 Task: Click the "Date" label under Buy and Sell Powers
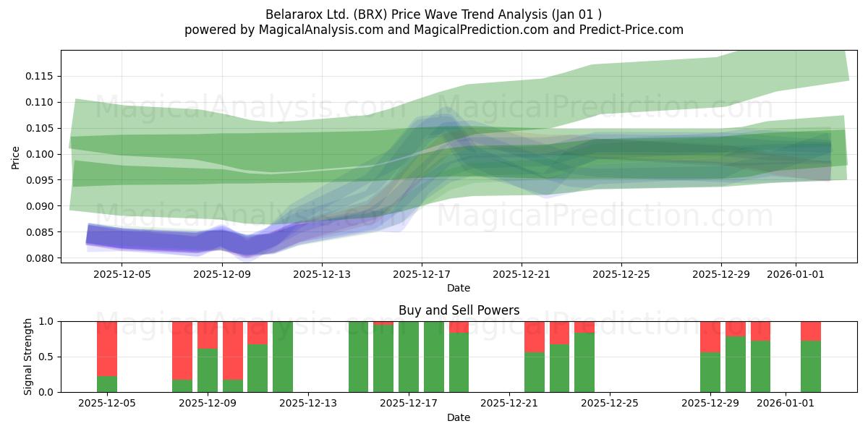pyautogui.click(x=459, y=417)
